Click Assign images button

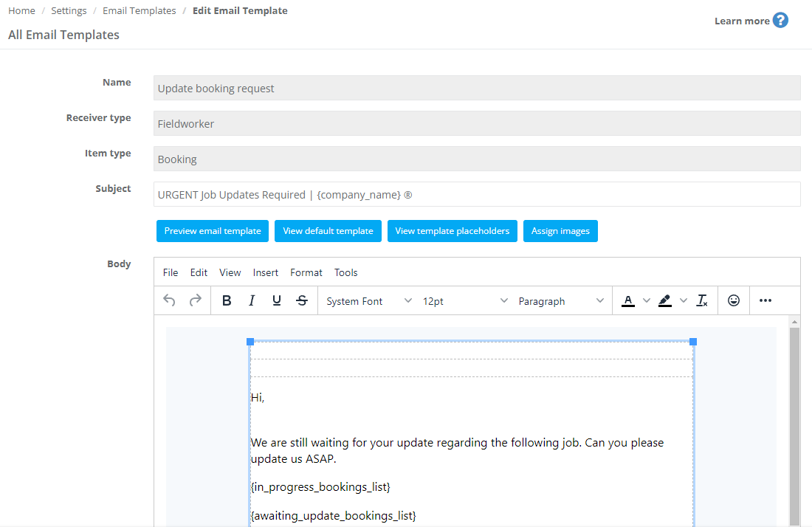click(x=560, y=231)
